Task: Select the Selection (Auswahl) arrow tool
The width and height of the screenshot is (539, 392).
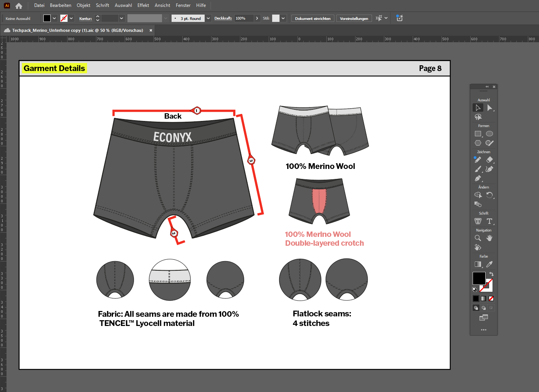Action: click(x=478, y=108)
